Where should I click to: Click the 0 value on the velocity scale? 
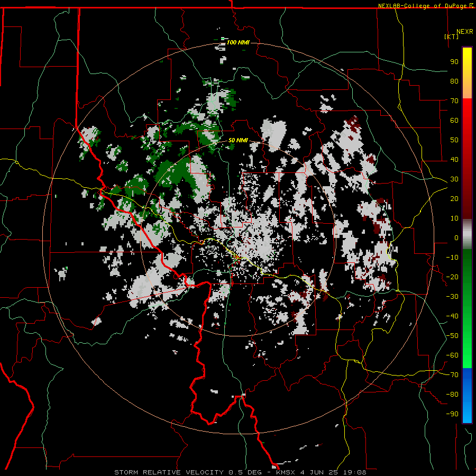tap(456, 237)
